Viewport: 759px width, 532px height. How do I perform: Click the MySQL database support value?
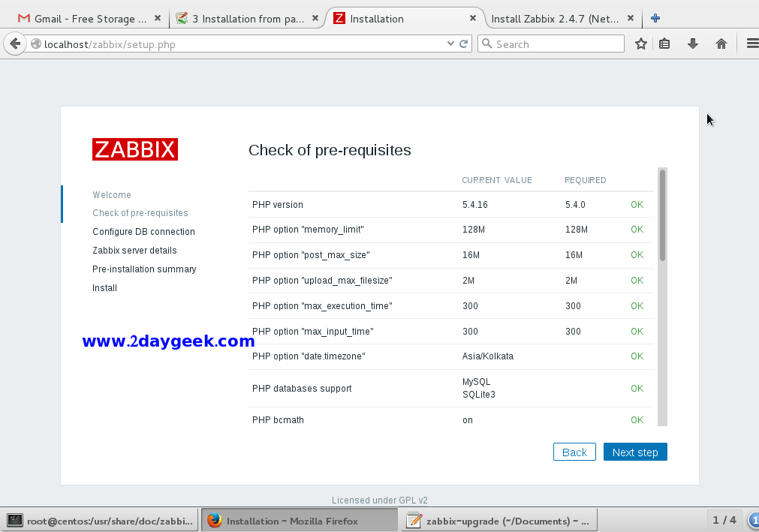[476, 382]
